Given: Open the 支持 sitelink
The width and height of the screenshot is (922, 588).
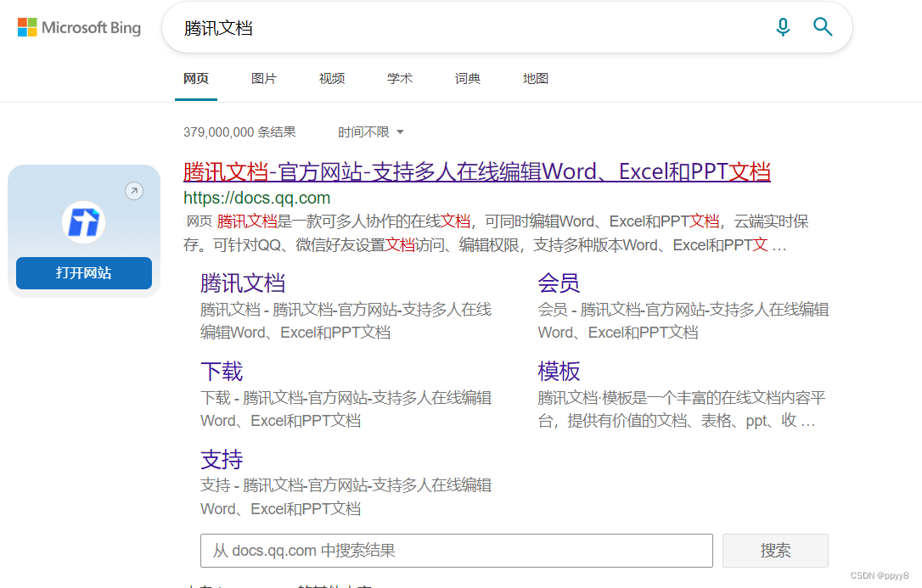Looking at the screenshot, I should click(222, 459).
